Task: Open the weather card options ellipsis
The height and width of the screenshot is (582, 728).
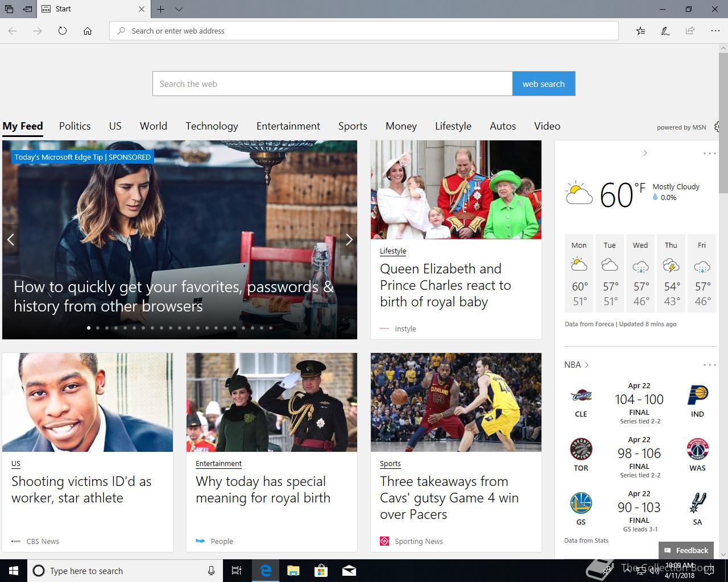Action: [x=710, y=153]
